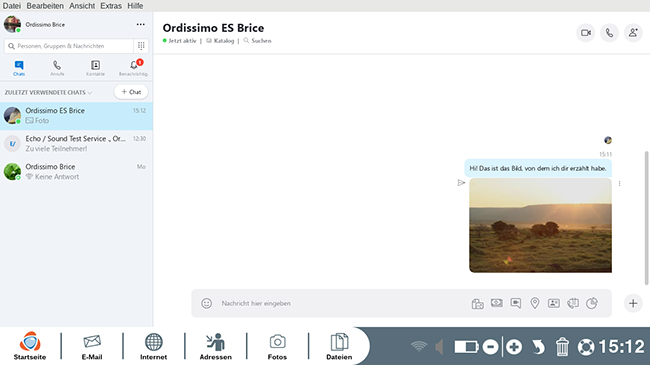Open E-Mail from the bottom dock
The width and height of the screenshot is (650, 365).
(92, 346)
